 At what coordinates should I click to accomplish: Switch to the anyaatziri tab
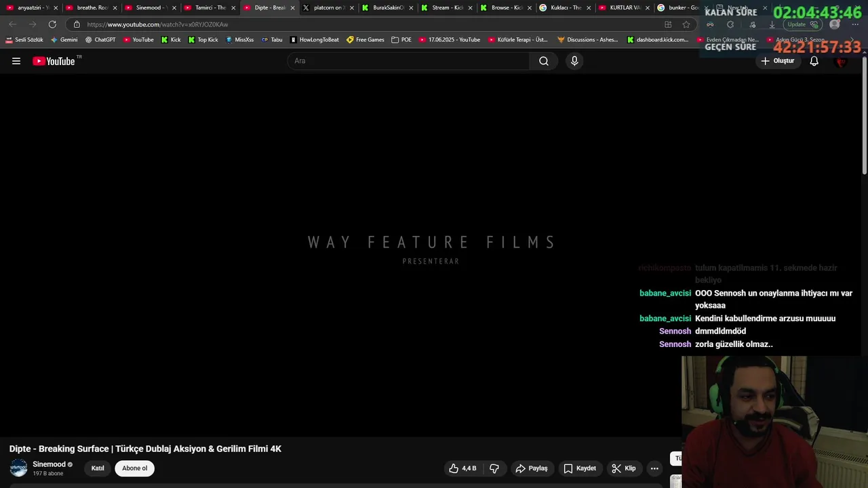coord(31,7)
